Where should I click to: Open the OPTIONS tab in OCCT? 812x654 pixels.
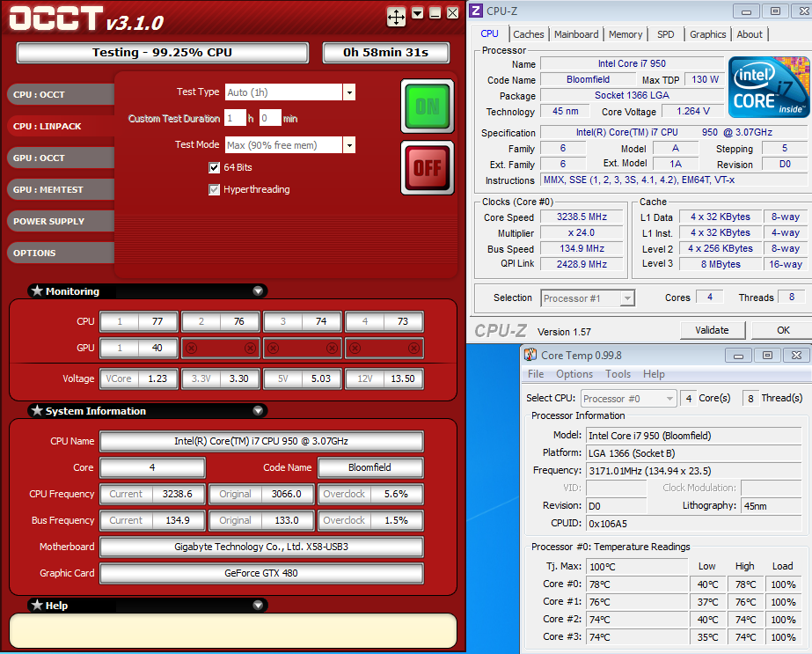(60, 253)
